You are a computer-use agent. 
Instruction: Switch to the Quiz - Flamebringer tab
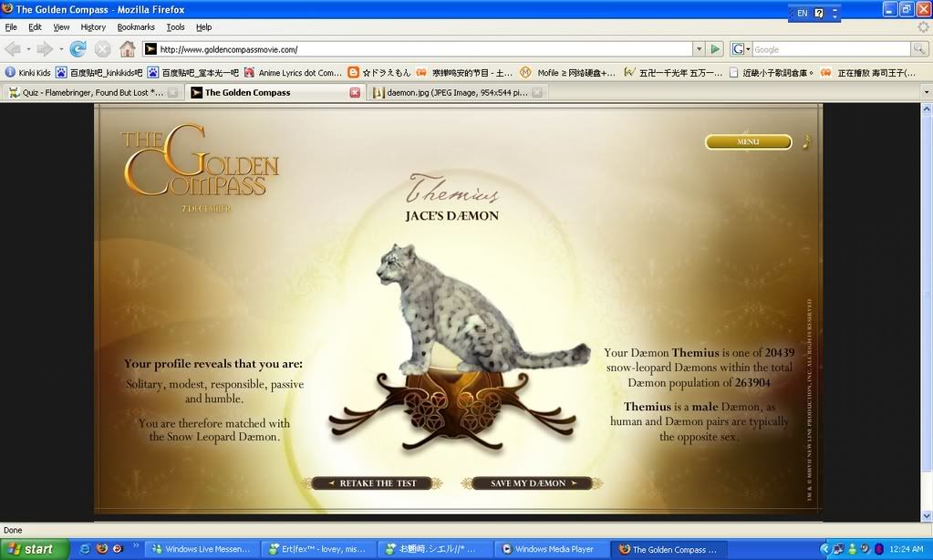pyautogui.click(x=87, y=92)
